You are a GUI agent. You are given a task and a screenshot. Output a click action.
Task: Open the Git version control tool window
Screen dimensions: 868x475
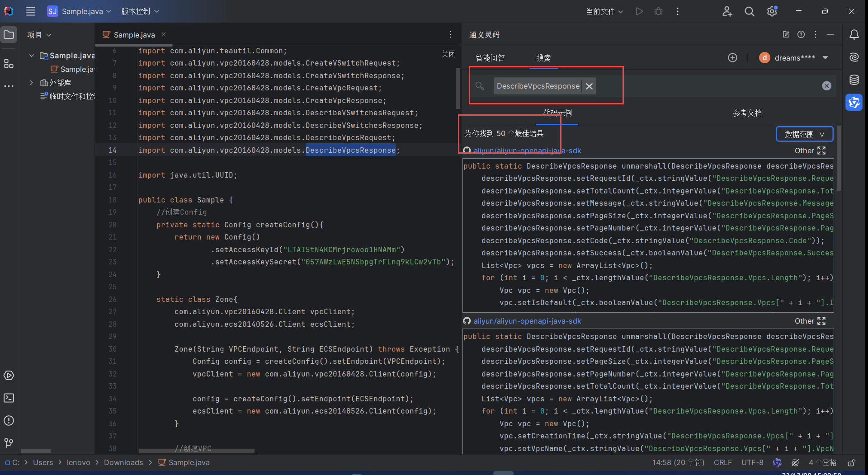point(9,443)
